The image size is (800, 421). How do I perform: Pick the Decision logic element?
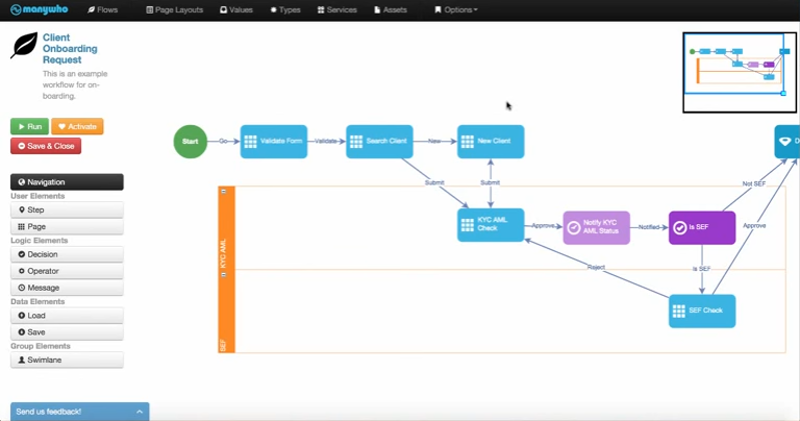[67, 254]
